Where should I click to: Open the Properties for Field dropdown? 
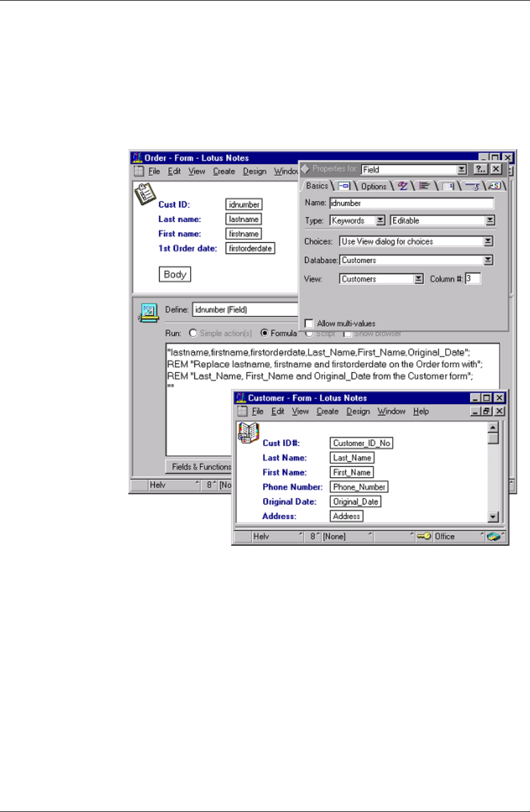tap(462, 169)
